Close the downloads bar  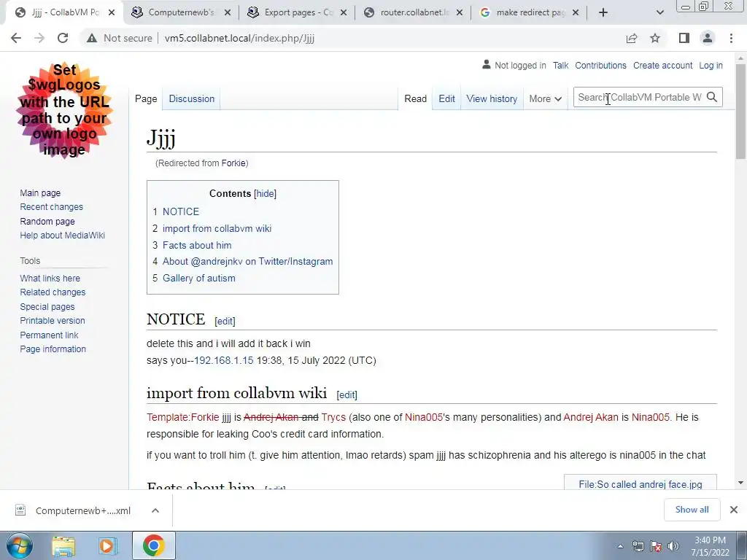734,510
